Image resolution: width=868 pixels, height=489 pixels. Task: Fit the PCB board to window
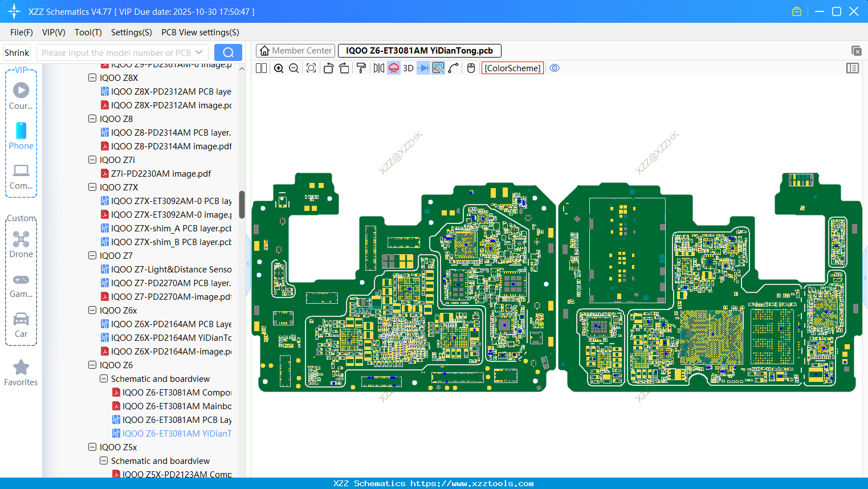(311, 68)
